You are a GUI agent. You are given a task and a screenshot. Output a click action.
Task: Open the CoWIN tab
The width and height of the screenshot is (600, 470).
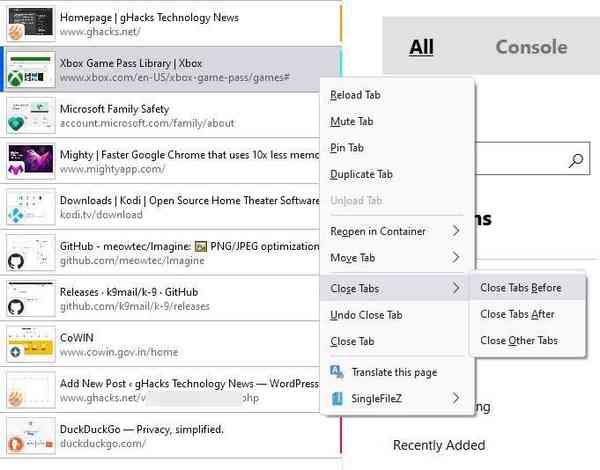[x=161, y=344]
